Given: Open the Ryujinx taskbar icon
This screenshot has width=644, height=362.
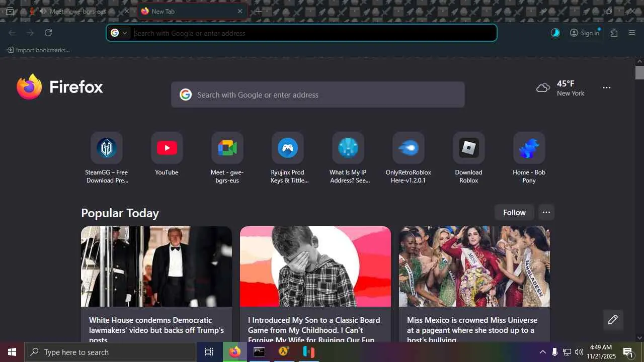Looking at the screenshot, I should 308,352.
